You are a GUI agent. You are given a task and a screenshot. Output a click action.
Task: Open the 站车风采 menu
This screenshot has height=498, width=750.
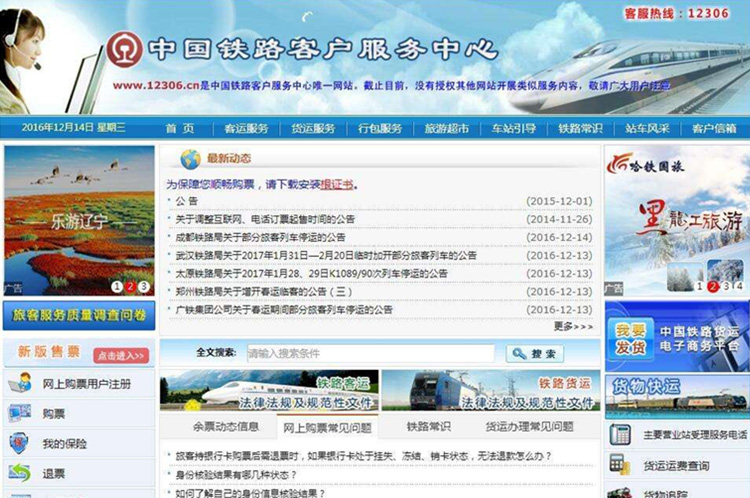[647, 128]
